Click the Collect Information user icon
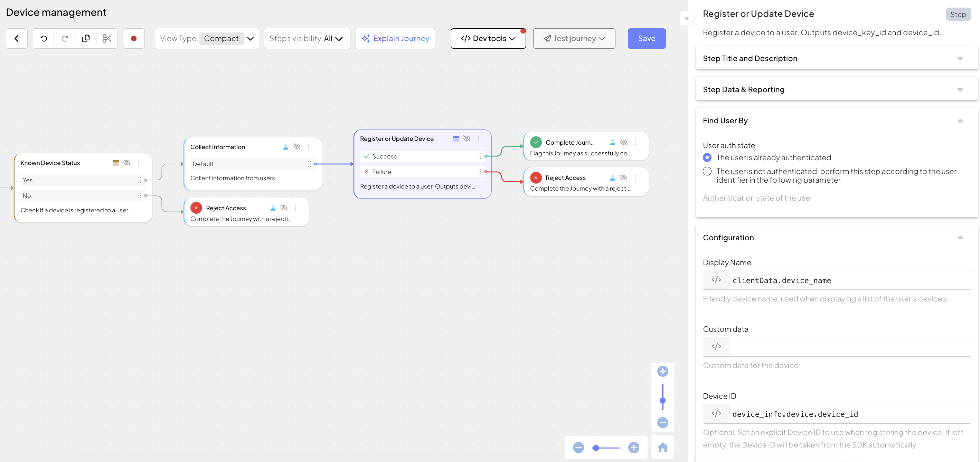The width and height of the screenshot is (980, 462). [286, 147]
